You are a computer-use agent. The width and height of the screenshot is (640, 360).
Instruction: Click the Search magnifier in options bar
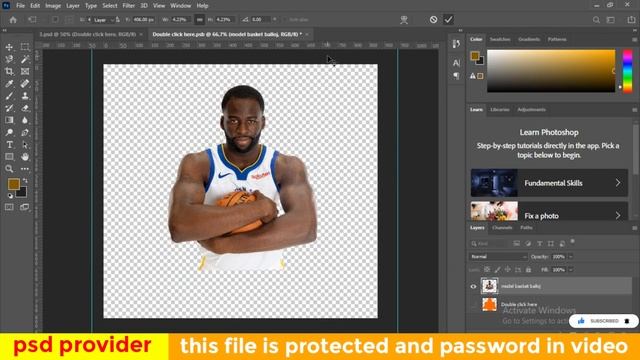596,20
